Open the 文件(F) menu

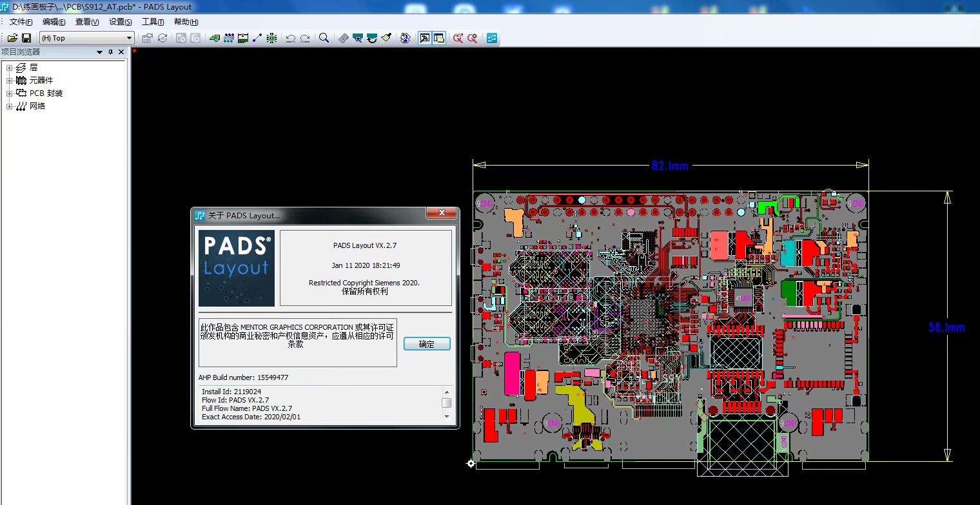tap(21, 22)
